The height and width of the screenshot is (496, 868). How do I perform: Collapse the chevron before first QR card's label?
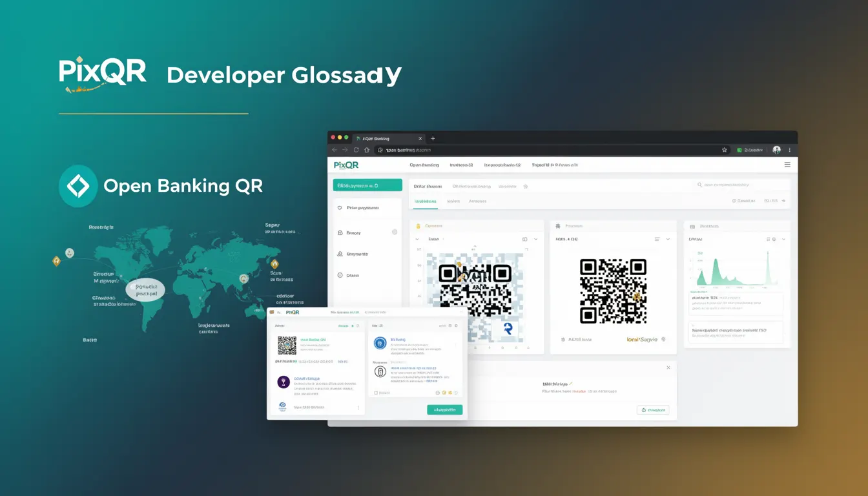click(x=417, y=239)
